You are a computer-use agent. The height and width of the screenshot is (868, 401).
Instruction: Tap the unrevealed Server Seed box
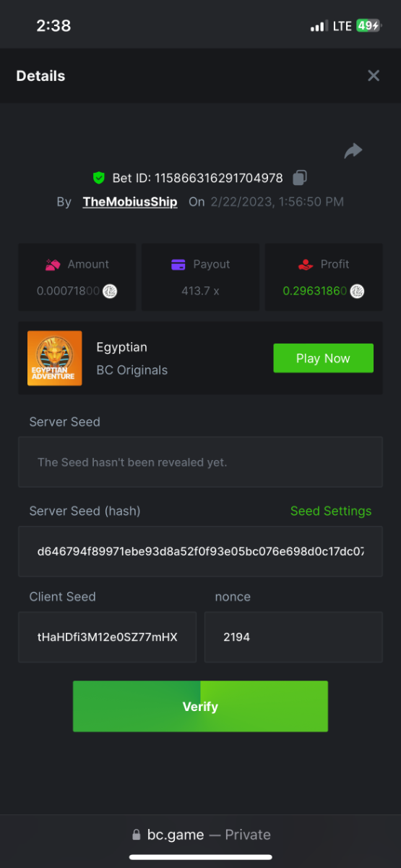pos(200,461)
